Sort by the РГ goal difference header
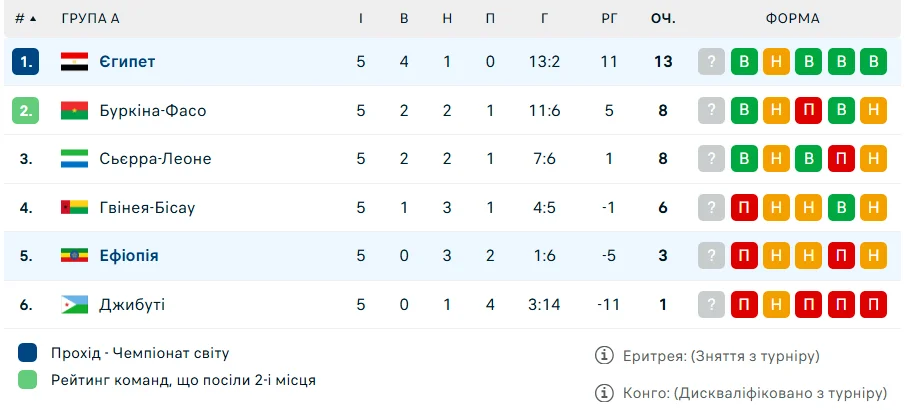This screenshot has width=905, height=410. pyautogui.click(x=610, y=19)
